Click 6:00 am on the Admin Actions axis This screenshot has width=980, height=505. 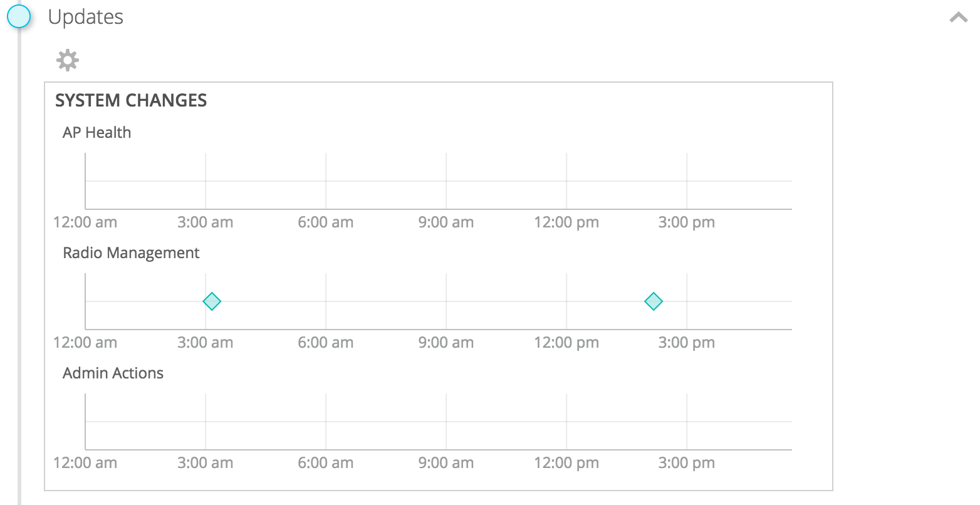tap(326, 463)
